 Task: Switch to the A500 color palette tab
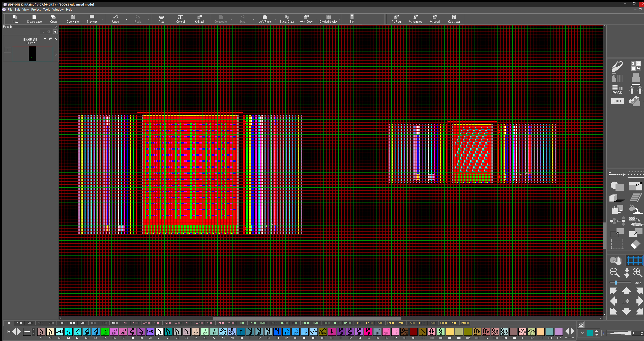[178, 323]
